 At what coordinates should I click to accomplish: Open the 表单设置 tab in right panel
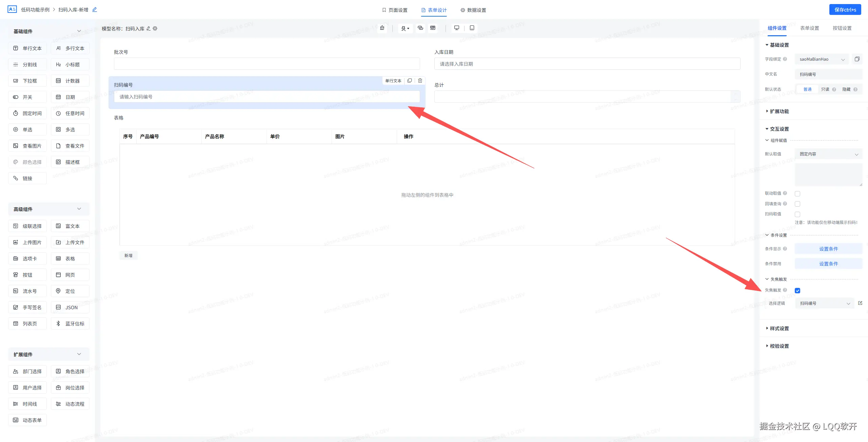coord(809,28)
